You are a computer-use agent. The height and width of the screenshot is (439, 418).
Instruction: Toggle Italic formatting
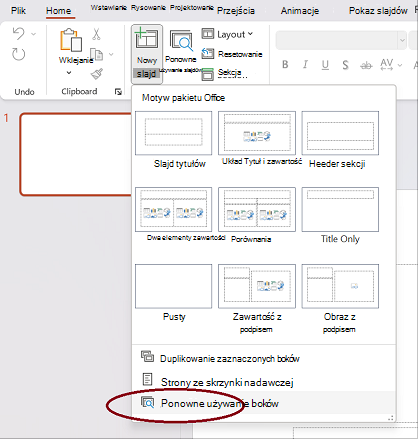tap(305, 64)
